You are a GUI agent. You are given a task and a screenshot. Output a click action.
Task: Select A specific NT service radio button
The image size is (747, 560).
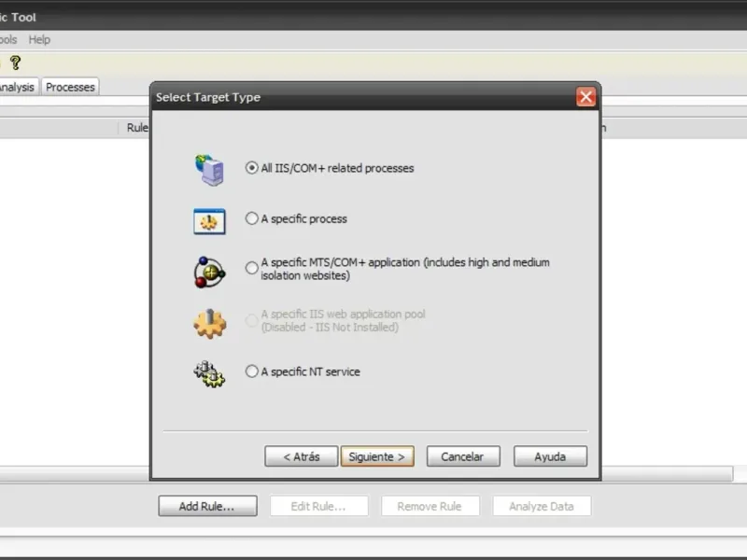click(x=251, y=371)
